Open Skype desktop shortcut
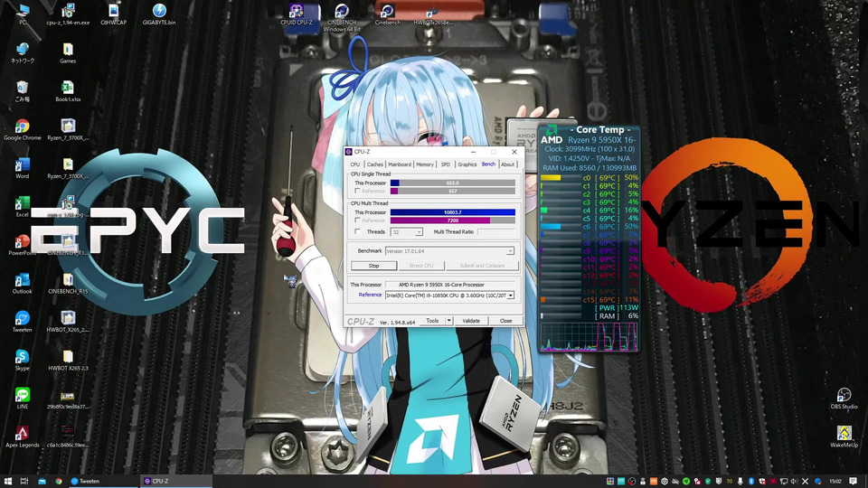Image resolution: width=868 pixels, height=488 pixels. tap(23, 360)
